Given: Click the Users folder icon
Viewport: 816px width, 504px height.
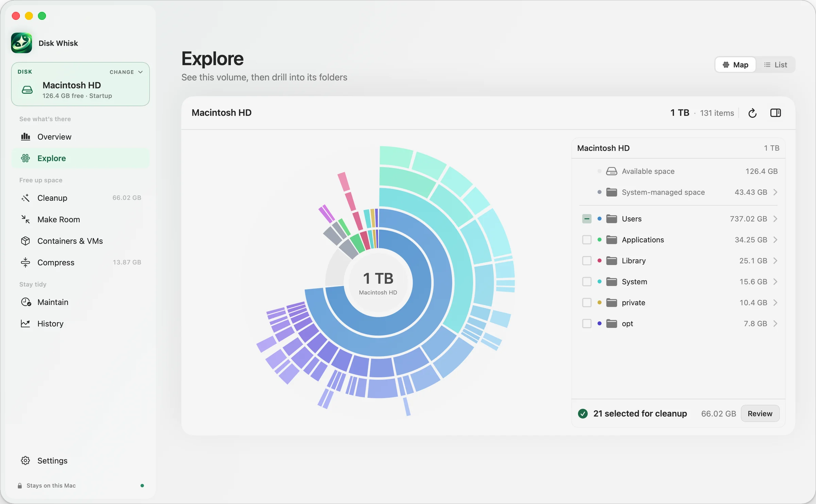Looking at the screenshot, I should (x=612, y=219).
